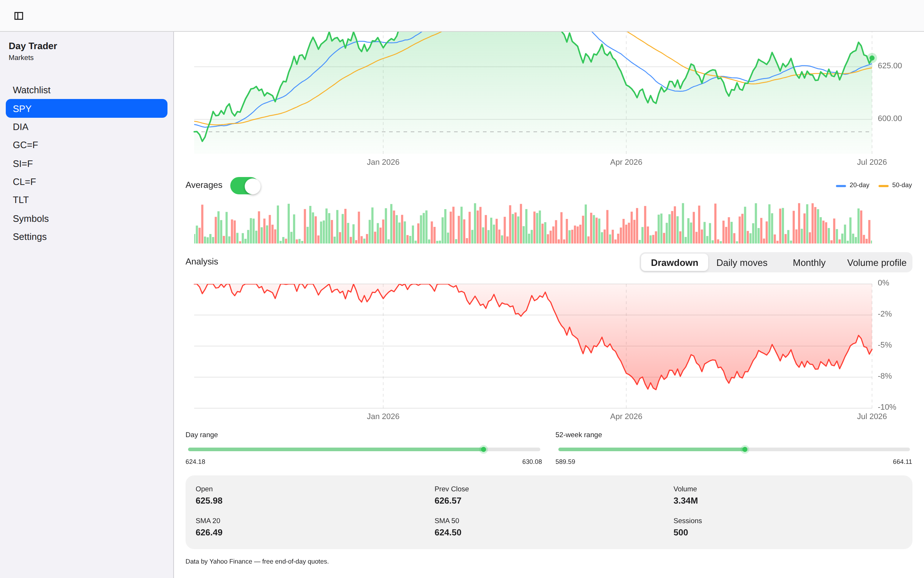Click the Analysis section heading
Image resolution: width=924 pixels, height=578 pixels.
(x=202, y=262)
